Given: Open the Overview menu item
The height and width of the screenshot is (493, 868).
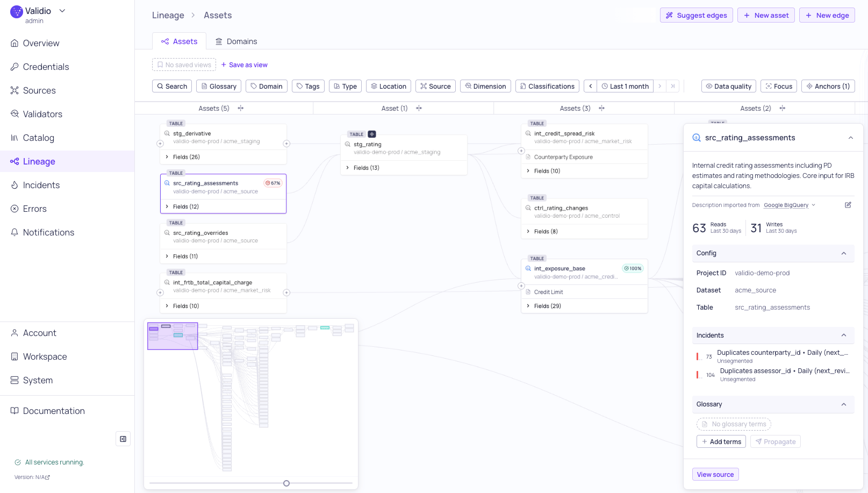Looking at the screenshot, I should click(x=41, y=43).
